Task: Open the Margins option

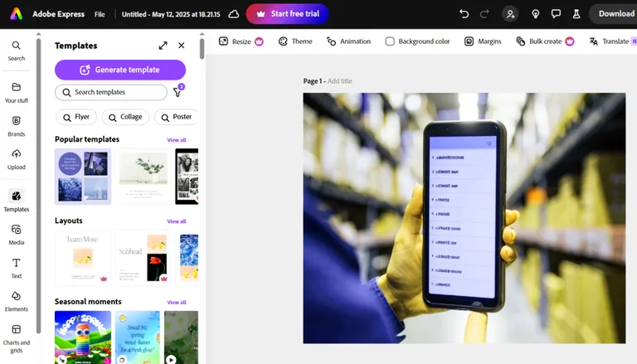Action: pos(483,41)
